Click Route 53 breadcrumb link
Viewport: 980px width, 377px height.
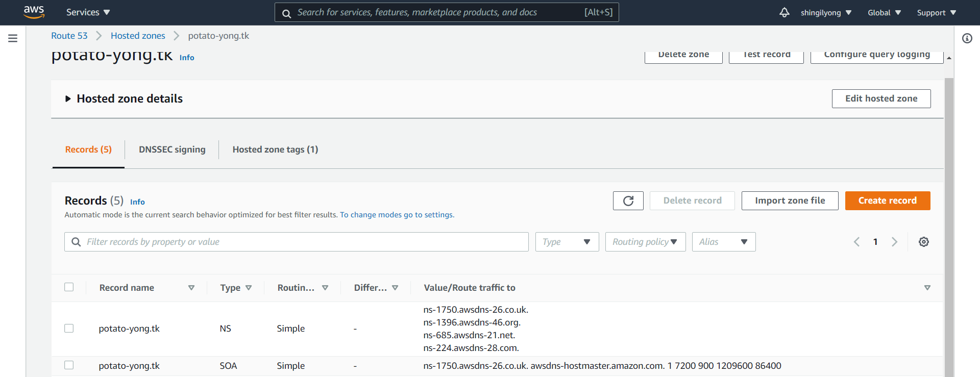click(69, 36)
